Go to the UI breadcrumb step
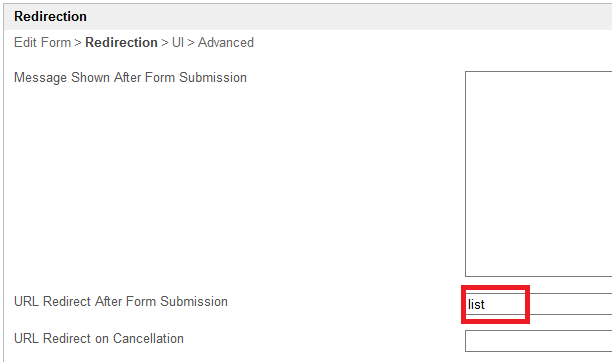Viewport: 612px width, 362px height. (178, 42)
